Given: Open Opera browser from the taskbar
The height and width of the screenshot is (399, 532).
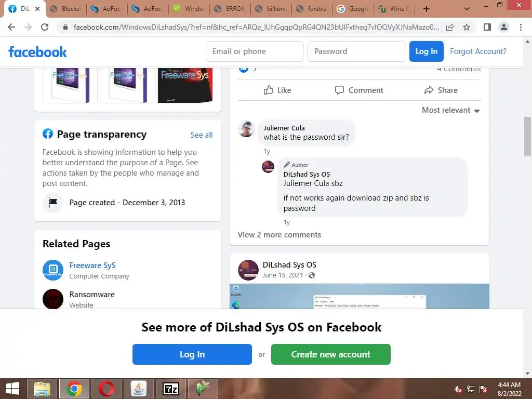Looking at the screenshot, I should (x=106, y=389).
